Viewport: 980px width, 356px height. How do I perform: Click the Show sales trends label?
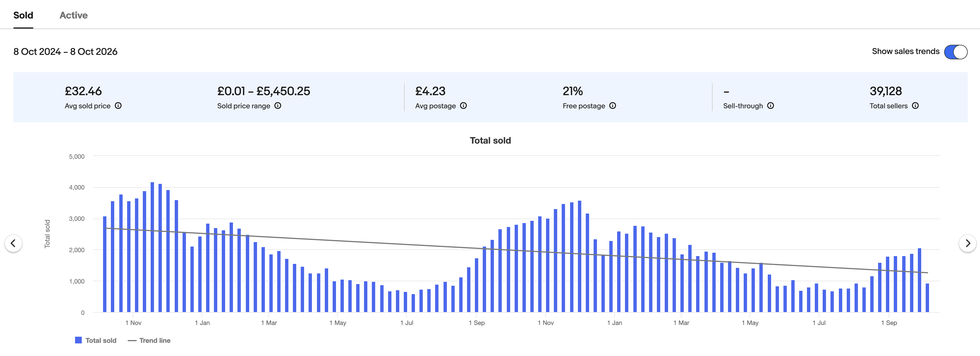click(x=906, y=51)
